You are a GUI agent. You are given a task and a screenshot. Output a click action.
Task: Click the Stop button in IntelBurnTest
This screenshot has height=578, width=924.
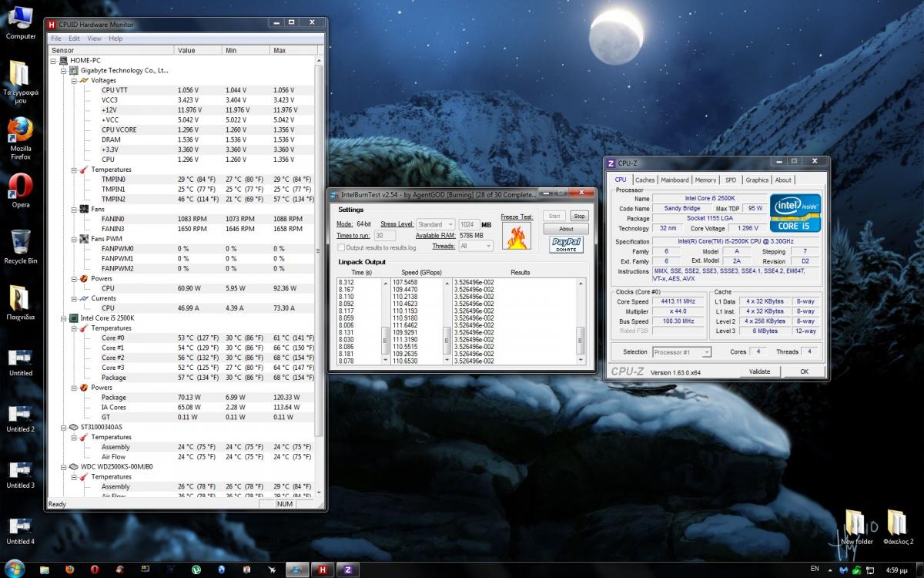tap(580, 216)
